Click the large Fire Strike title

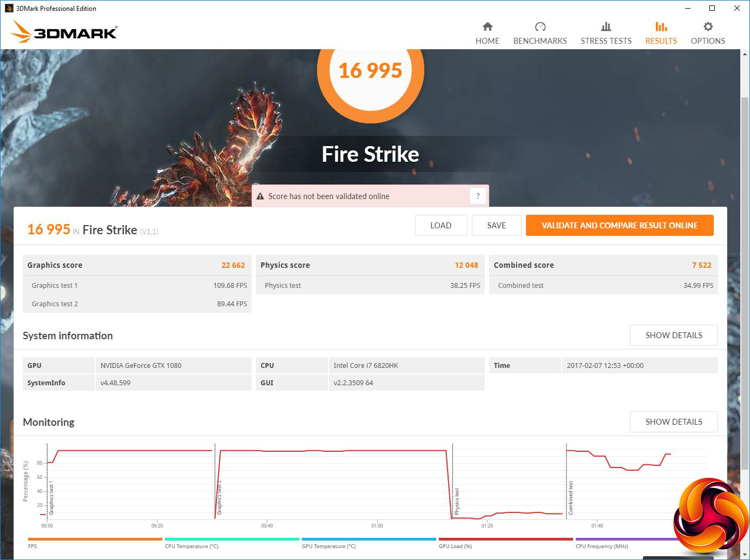coord(370,154)
